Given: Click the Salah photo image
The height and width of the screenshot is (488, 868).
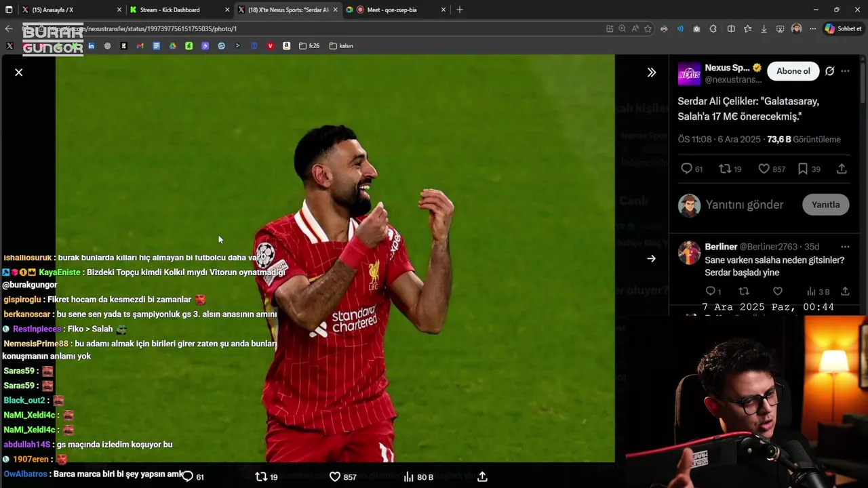Looking at the screenshot, I should (335, 258).
